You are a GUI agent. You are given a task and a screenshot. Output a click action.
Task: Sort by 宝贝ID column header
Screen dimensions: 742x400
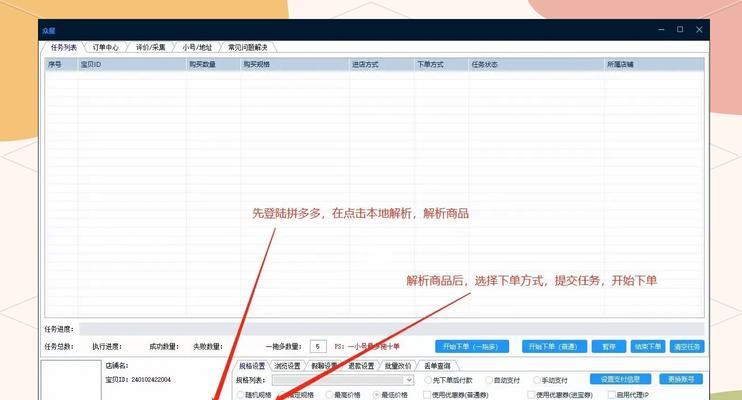tap(132, 64)
